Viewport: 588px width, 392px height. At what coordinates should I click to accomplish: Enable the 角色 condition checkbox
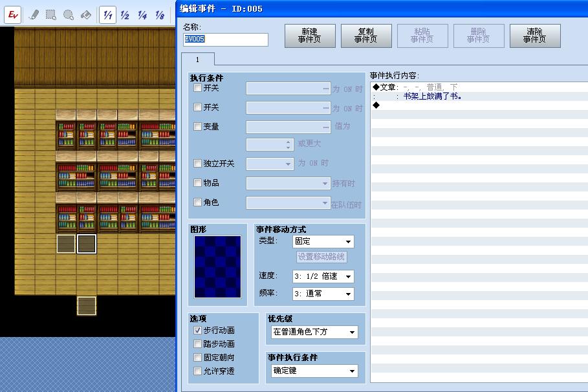tap(198, 202)
